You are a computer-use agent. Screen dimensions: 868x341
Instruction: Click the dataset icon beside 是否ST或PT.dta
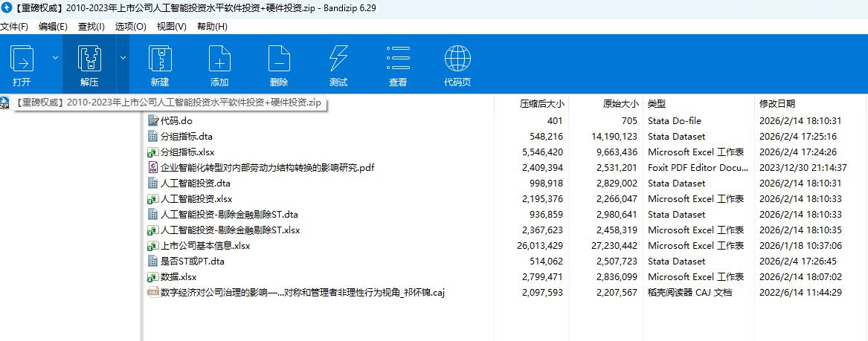point(153,262)
